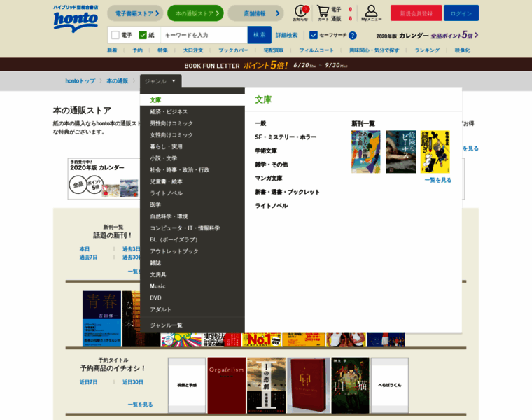This screenshot has height=420, width=532.
Task: Go to hontoトップ breadcrumb
Action: (x=80, y=81)
